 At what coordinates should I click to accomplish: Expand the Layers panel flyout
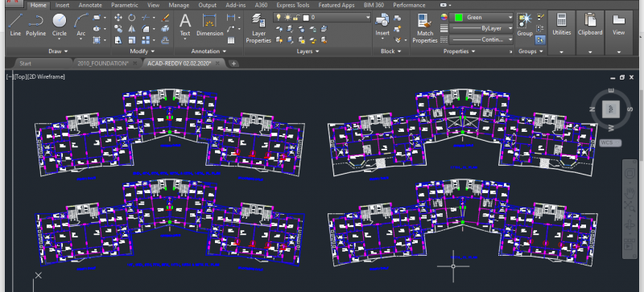(x=308, y=51)
